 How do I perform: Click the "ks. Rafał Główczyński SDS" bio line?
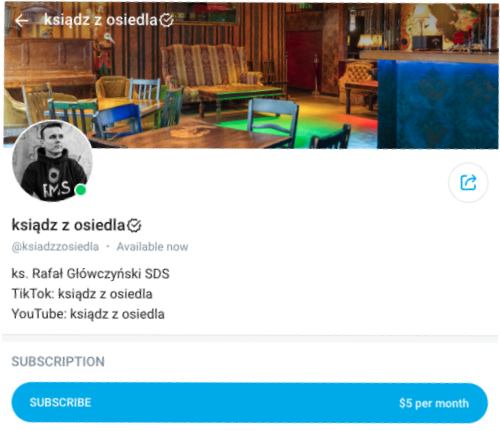click(x=91, y=274)
